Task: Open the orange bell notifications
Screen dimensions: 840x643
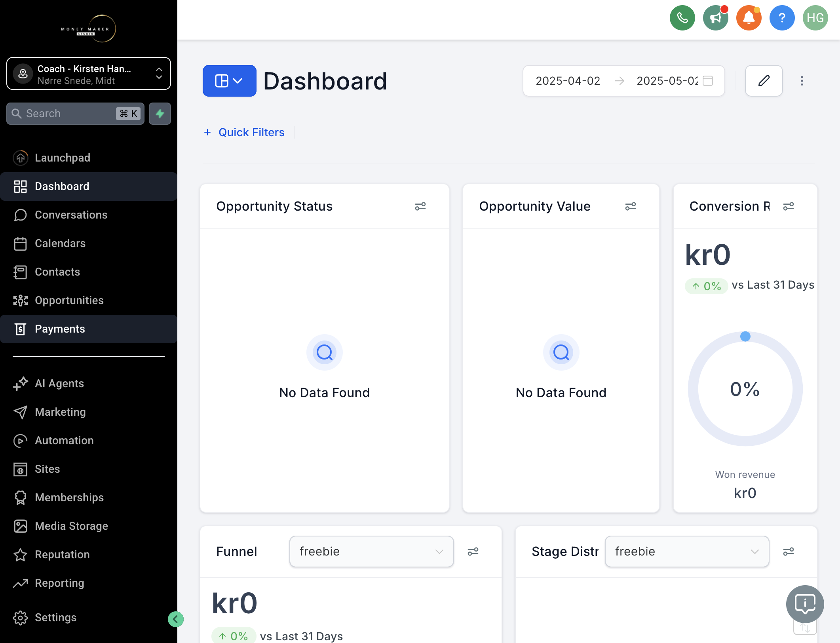Action: tap(749, 18)
